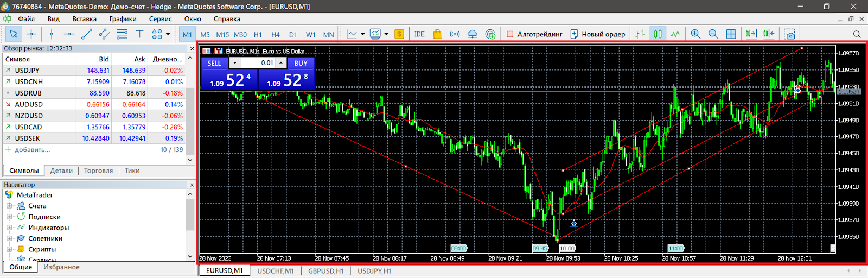Click the Новый ордер button
868x278 pixels.
coord(597,34)
